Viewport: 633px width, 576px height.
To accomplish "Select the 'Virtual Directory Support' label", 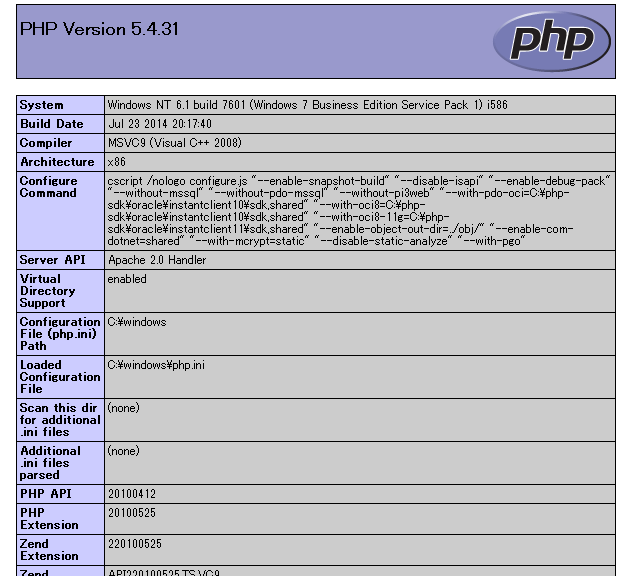I will tap(48, 291).
